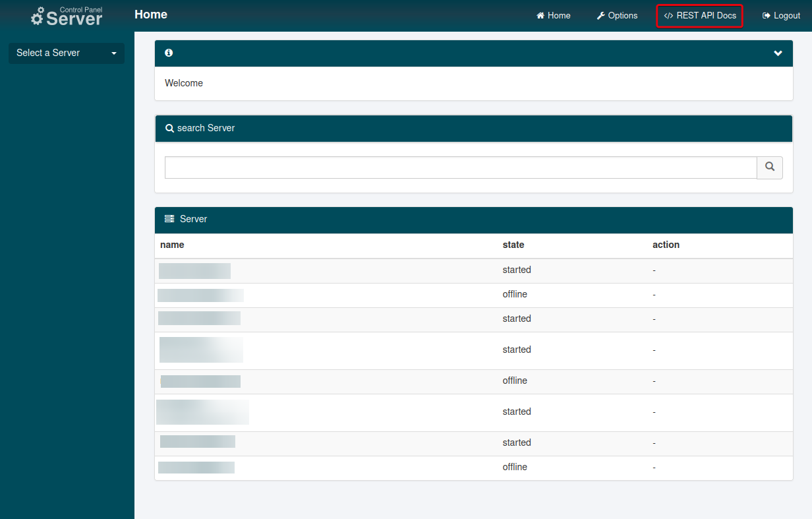Click the server list icon in panel header

pyautogui.click(x=169, y=219)
